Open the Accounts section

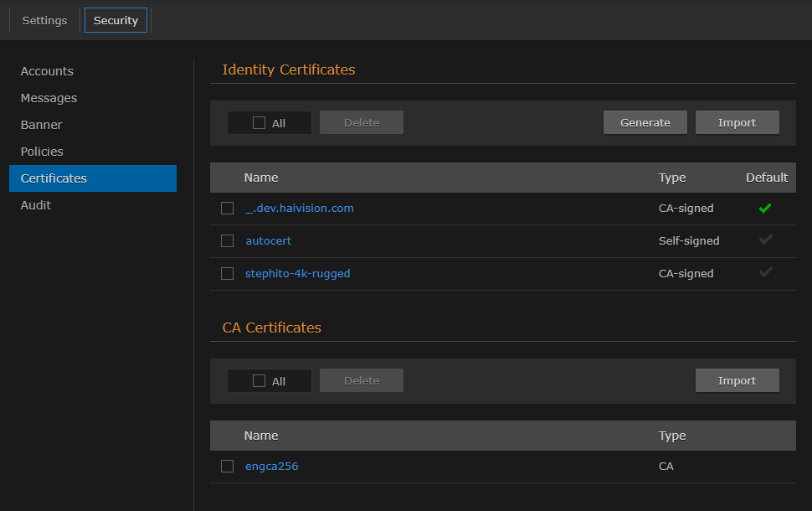coord(46,71)
